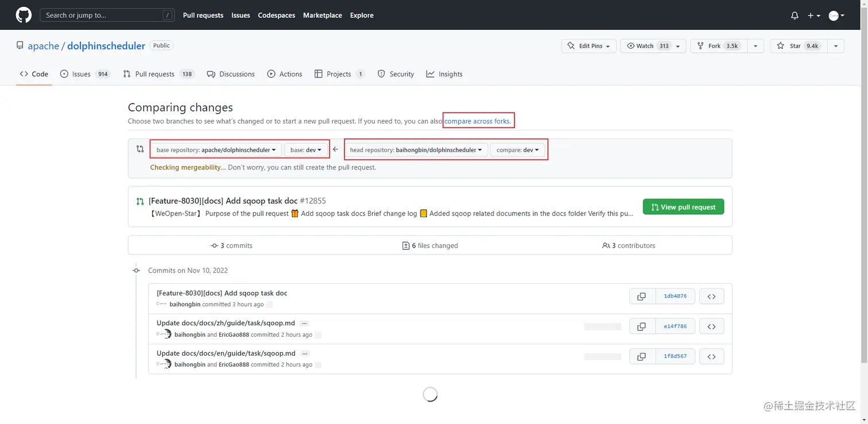This screenshot has width=868, height=424.
Task: Expand the compare branch dropdown
Action: [x=517, y=150]
